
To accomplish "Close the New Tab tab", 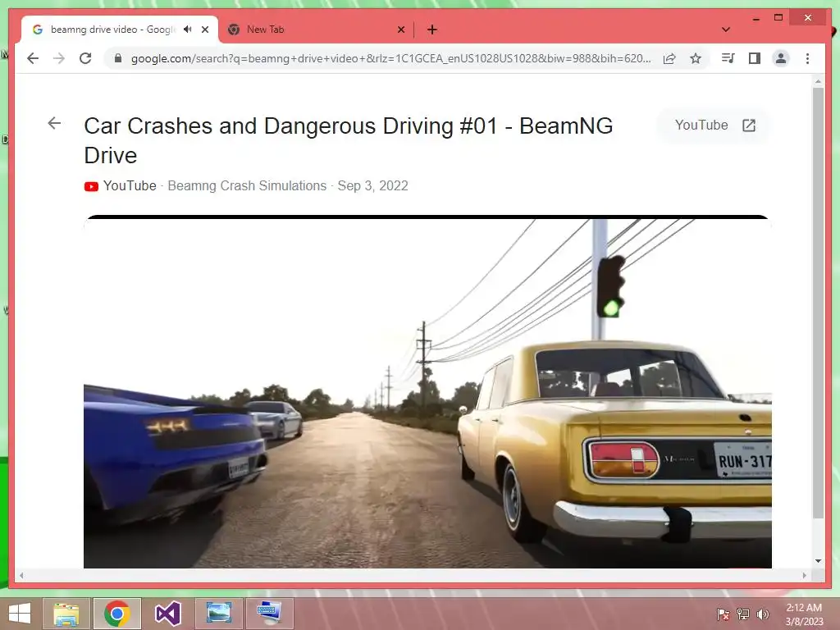I will [x=400, y=30].
